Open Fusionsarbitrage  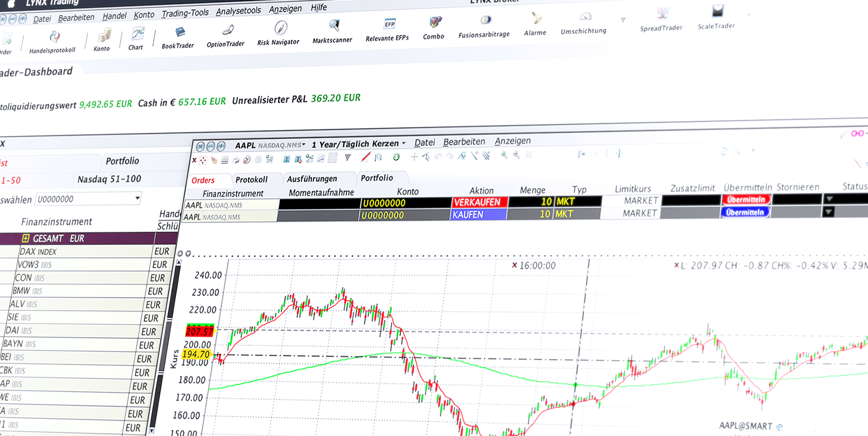484,26
